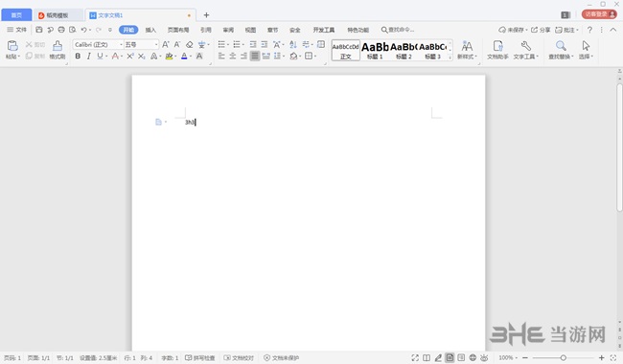The image size is (623, 364).
Task: Click the Print icon in quick access toolbar
Action: tap(61, 30)
